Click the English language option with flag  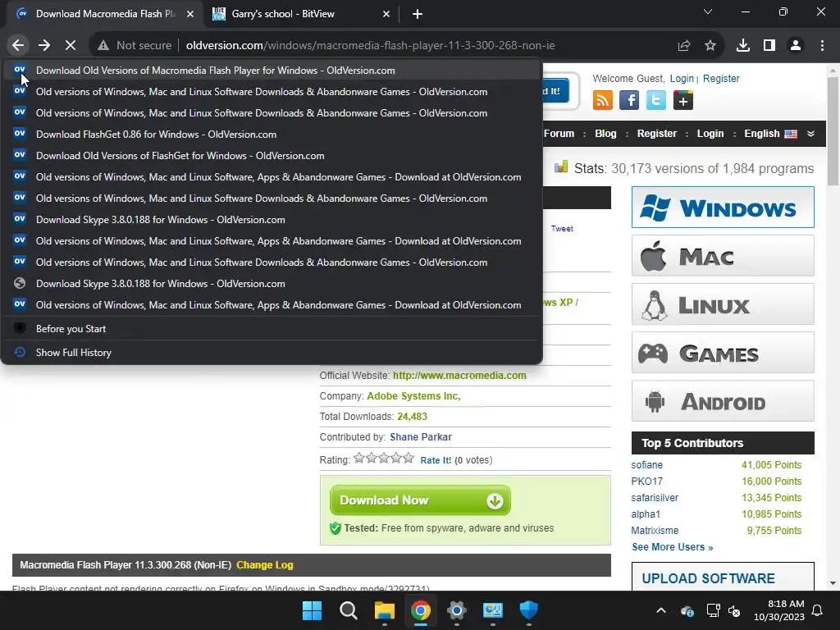click(x=770, y=134)
